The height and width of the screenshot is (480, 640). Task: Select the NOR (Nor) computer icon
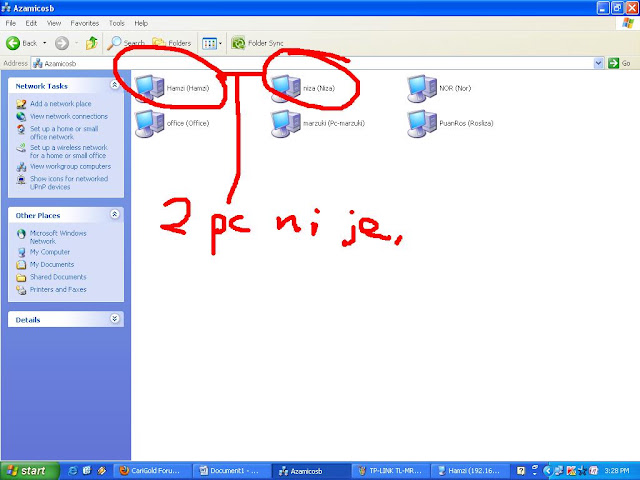[x=422, y=88]
